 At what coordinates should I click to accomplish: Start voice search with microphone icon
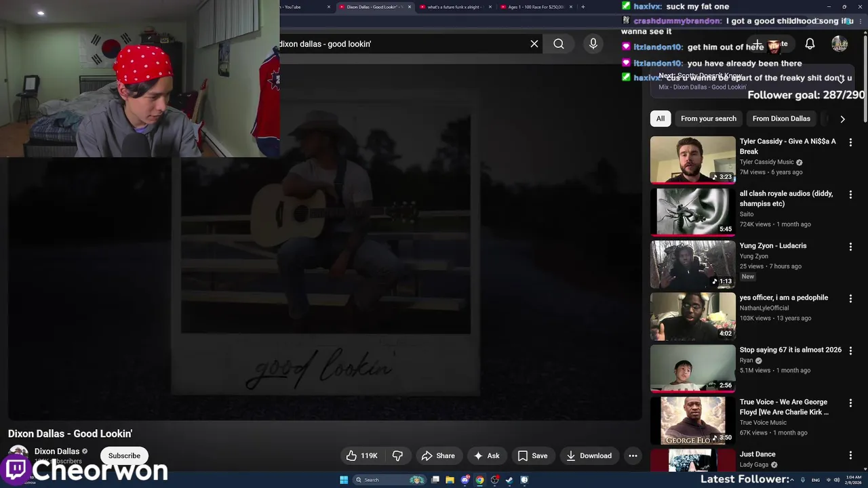point(593,44)
